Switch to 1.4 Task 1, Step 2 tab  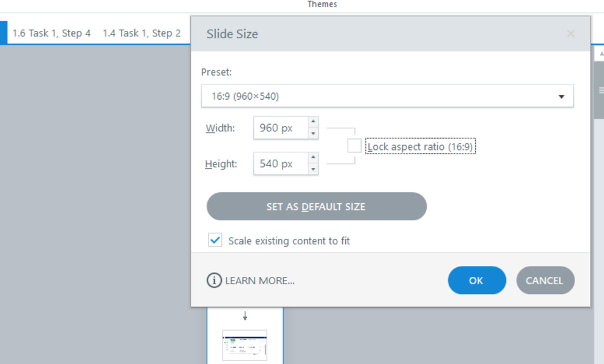tap(141, 33)
